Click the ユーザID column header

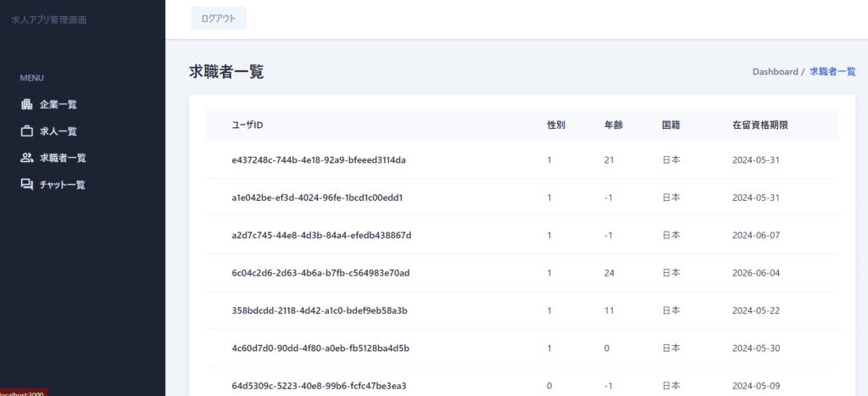click(248, 125)
